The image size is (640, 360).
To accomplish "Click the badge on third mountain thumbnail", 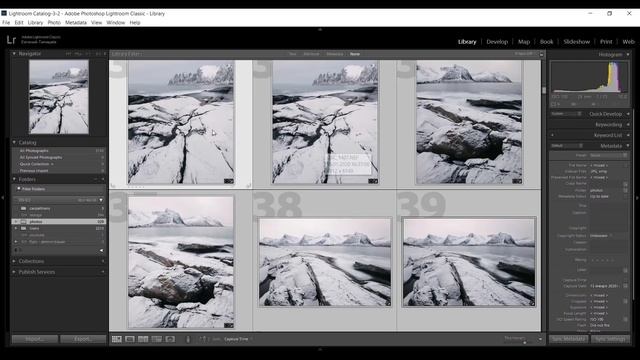I will coord(517,181).
